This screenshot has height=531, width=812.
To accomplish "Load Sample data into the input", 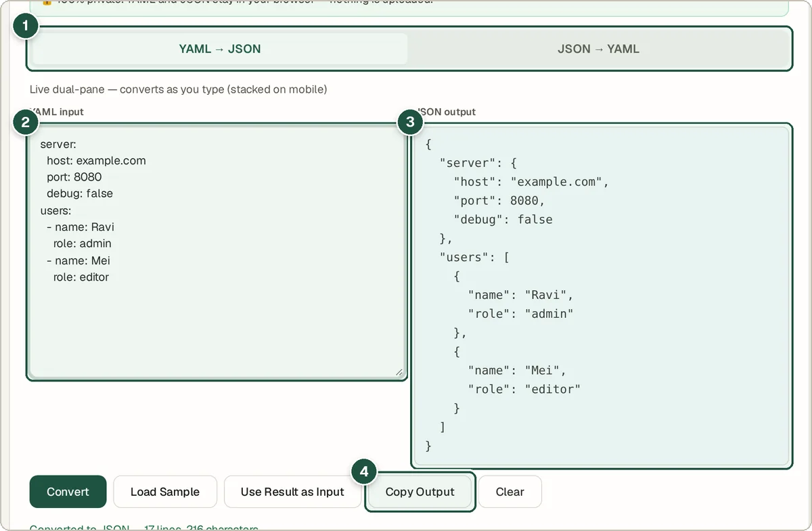I will (165, 492).
